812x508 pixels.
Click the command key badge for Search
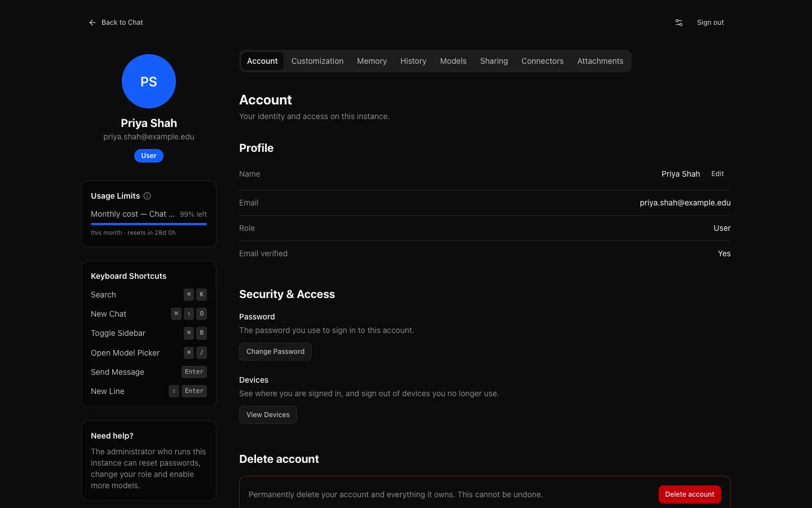pyautogui.click(x=189, y=295)
